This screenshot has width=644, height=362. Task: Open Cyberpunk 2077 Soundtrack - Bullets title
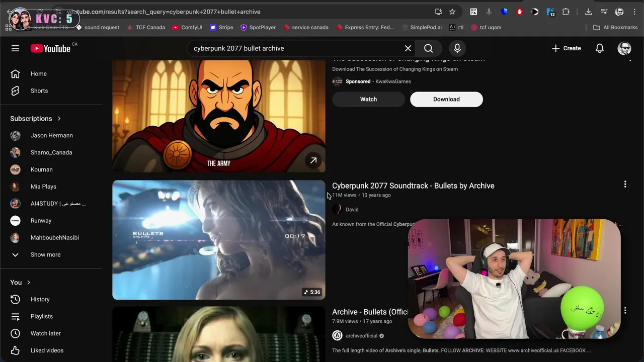(x=413, y=186)
